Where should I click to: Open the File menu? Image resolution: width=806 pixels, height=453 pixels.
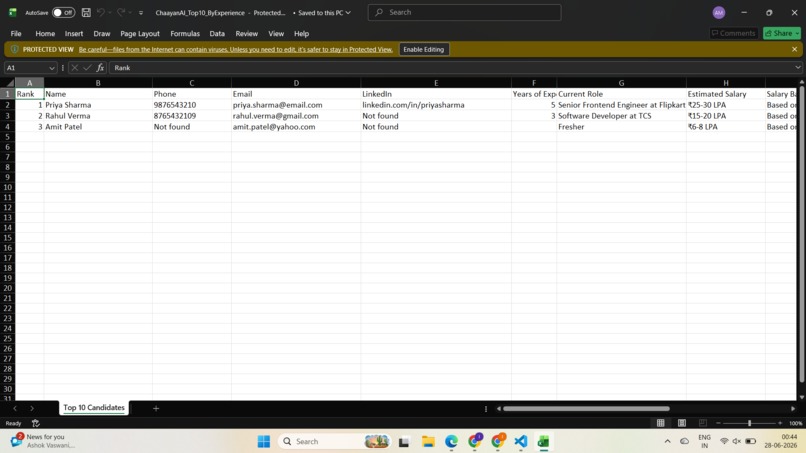(16, 33)
